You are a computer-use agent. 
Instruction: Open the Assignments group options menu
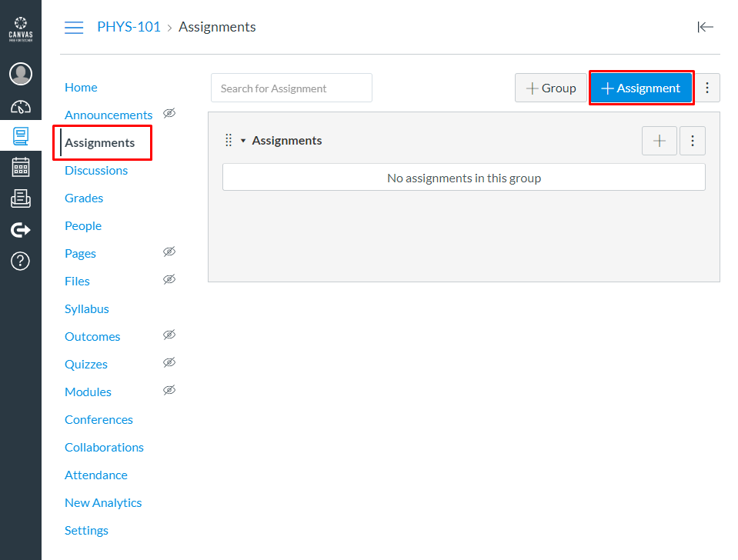point(692,141)
